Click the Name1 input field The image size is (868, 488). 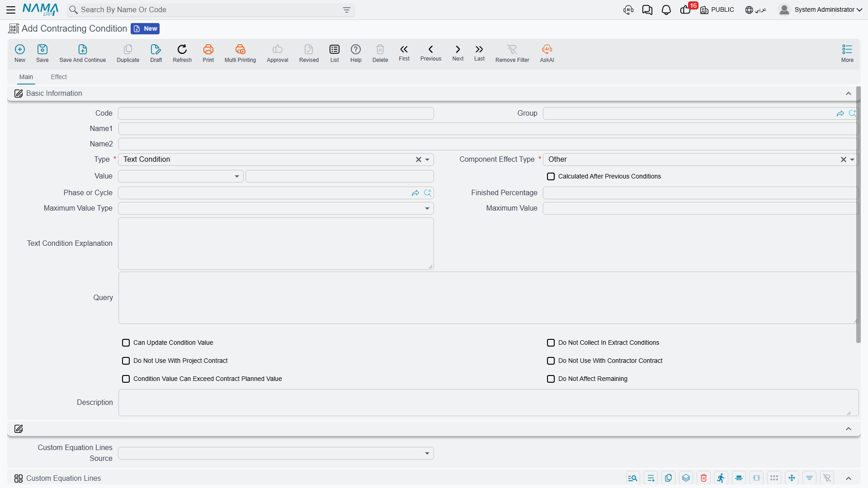[488, 129]
